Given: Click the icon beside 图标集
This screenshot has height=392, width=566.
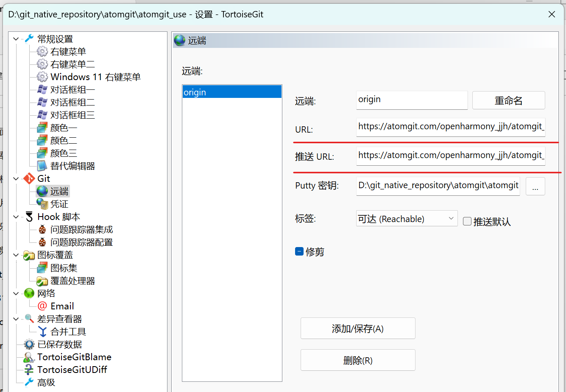Looking at the screenshot, I should tap(42, 268).
